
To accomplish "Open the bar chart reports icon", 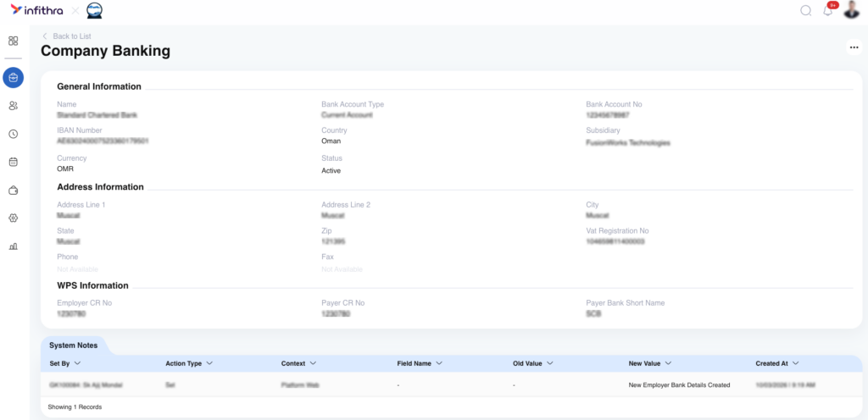I will [x=13, y=246].
